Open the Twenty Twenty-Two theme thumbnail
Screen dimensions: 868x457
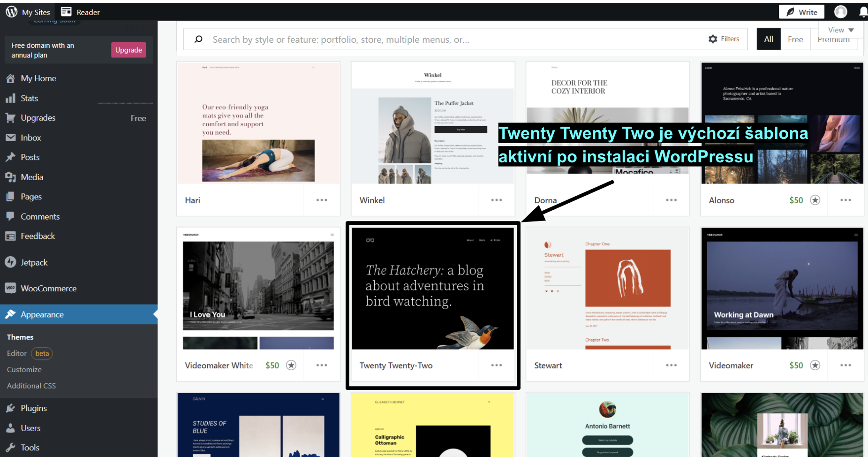click(x=433, y=289)
